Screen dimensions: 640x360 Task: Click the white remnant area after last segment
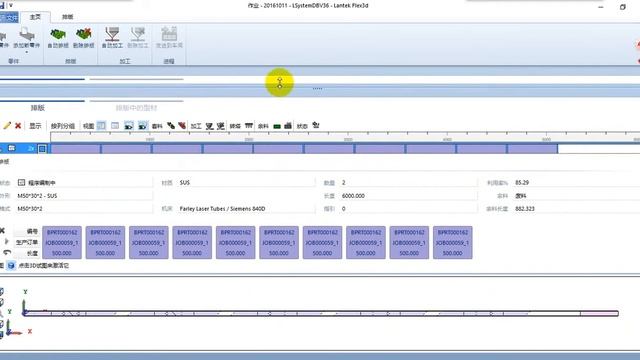coord(599,149)
